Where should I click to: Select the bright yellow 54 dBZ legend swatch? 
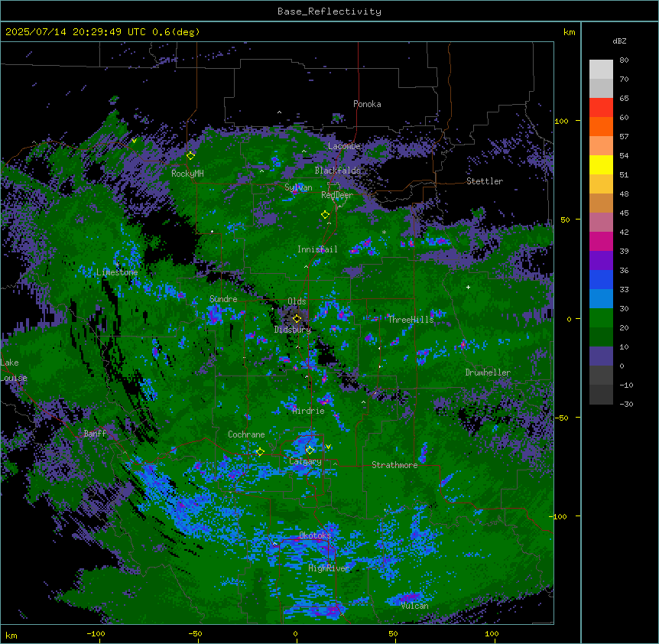point(601,164)
